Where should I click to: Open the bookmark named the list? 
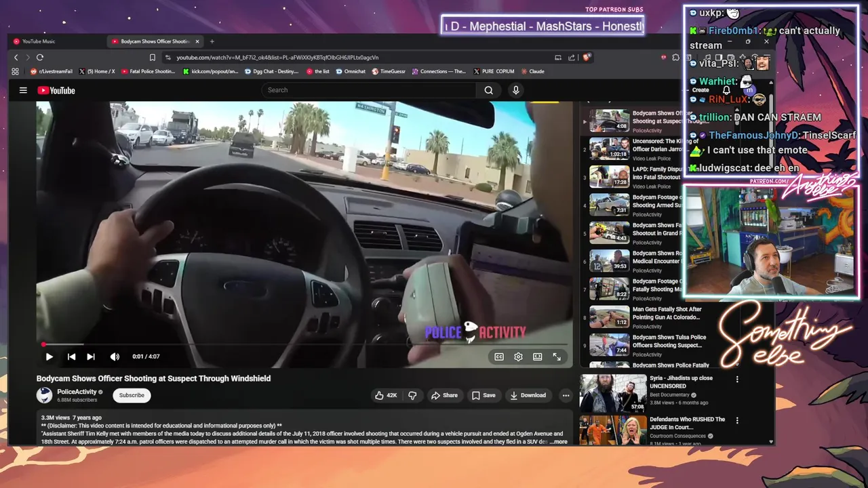coord(318,71)
